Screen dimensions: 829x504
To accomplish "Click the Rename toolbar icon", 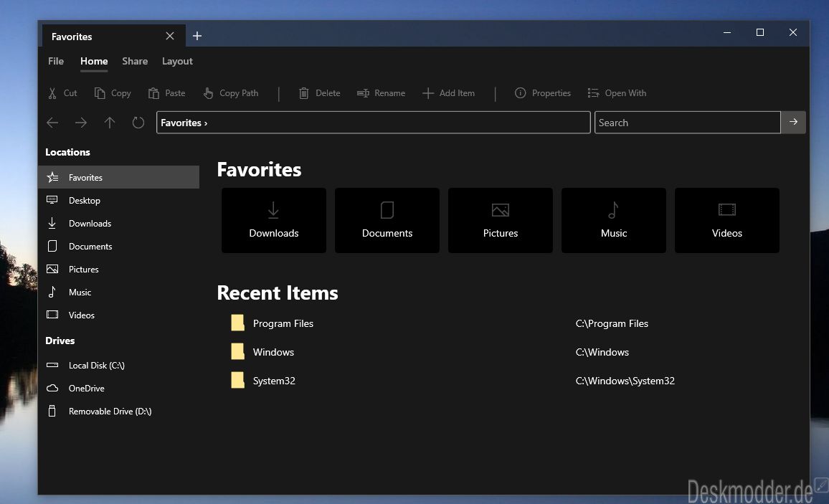I will (363, 93).
